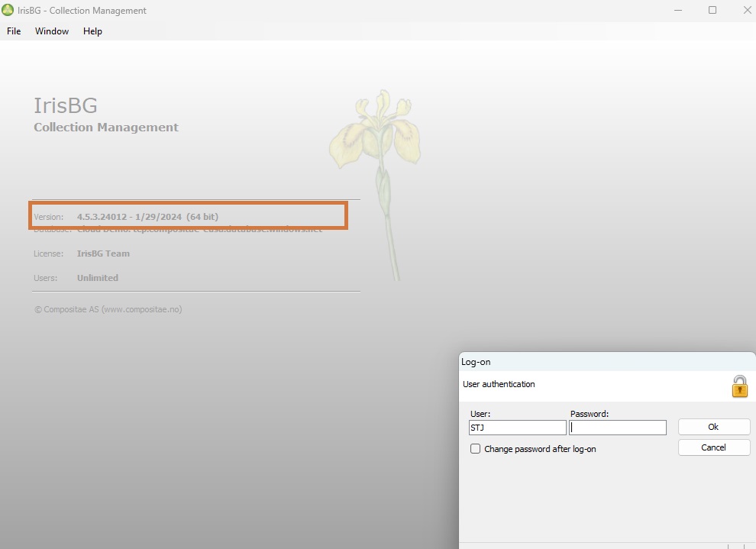Viewport: 756px width, 549px height.
Task: Minimize the IrisBG window
Action: 678,10
